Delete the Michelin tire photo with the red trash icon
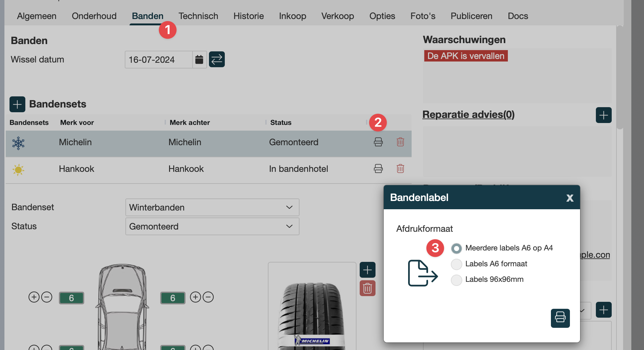The height and width of the screenshot is (350, 644). click(x=367, y=288)
